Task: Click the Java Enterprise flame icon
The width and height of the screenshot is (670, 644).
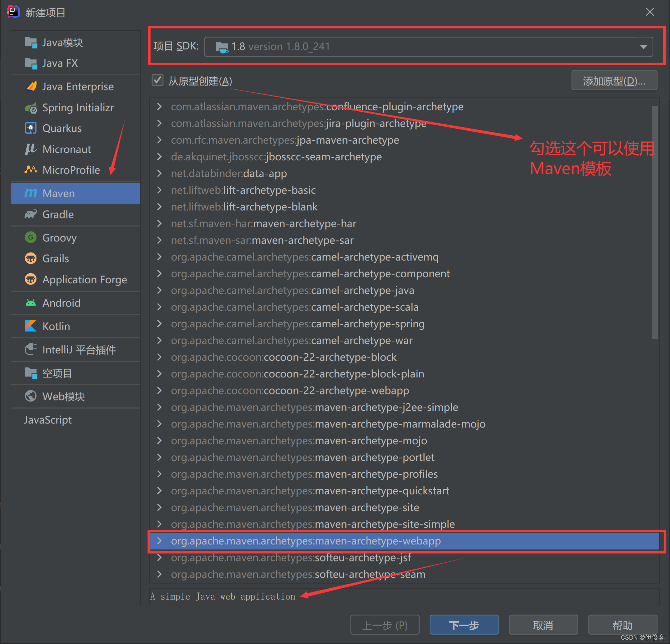Action: [31, 87]
